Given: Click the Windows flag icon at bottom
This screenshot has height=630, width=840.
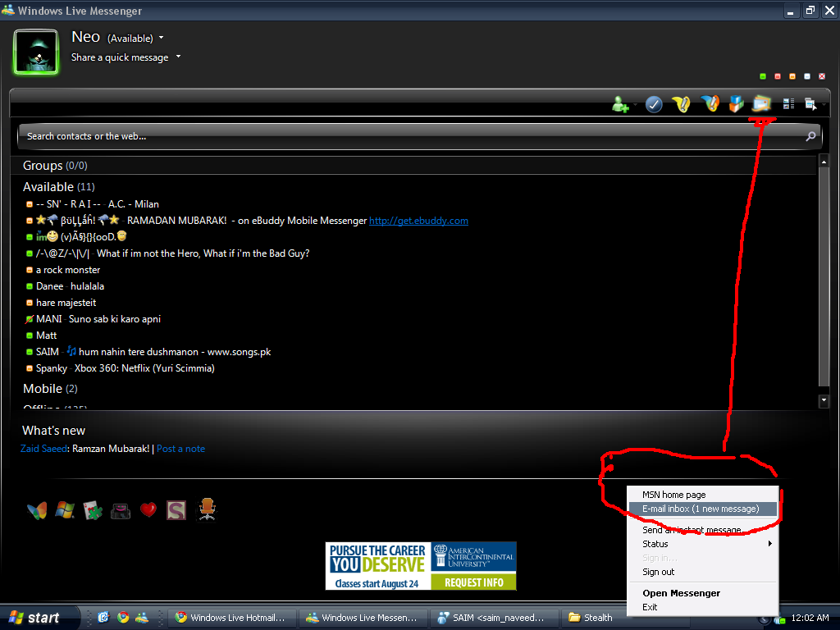Looking at the screenshot, I should (x=65, y=510).
